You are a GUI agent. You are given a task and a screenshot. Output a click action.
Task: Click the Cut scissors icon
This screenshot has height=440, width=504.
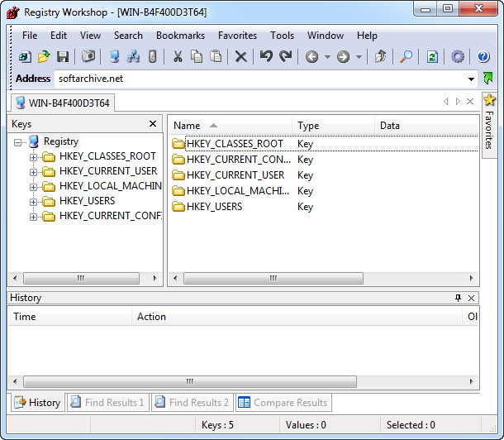(178, 56)
